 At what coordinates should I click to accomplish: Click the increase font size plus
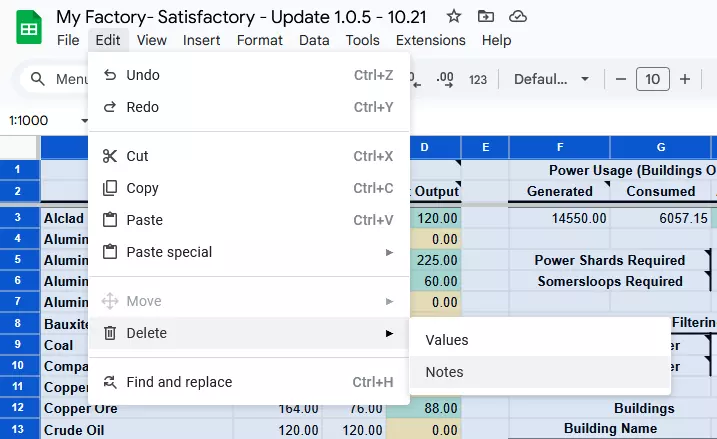pos(685,79)
